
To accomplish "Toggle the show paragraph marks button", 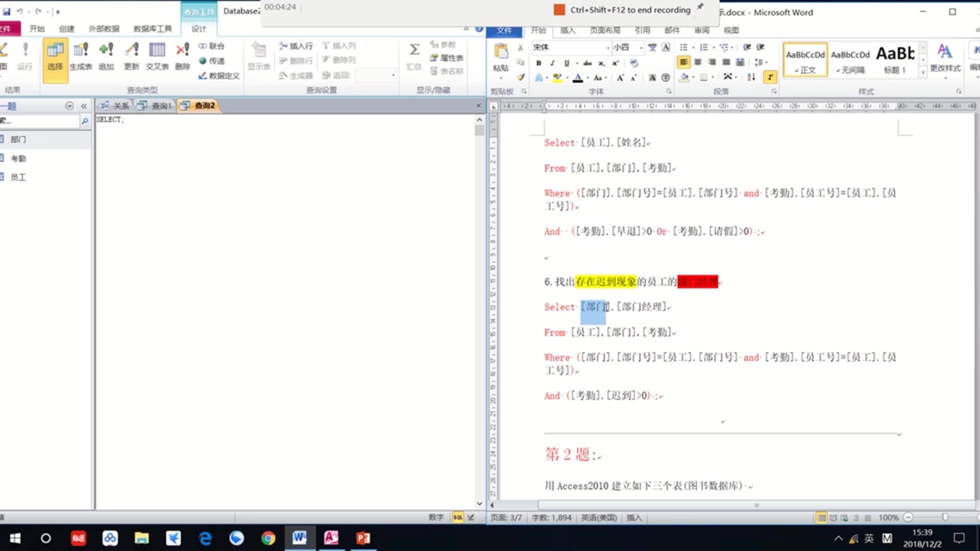I will (x=770, y=77).
